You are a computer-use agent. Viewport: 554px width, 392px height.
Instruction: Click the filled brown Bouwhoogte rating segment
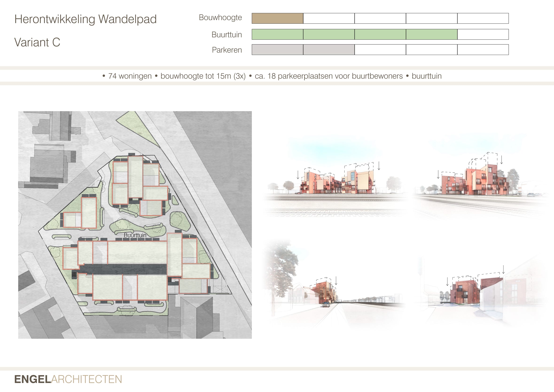pos(277,18)
